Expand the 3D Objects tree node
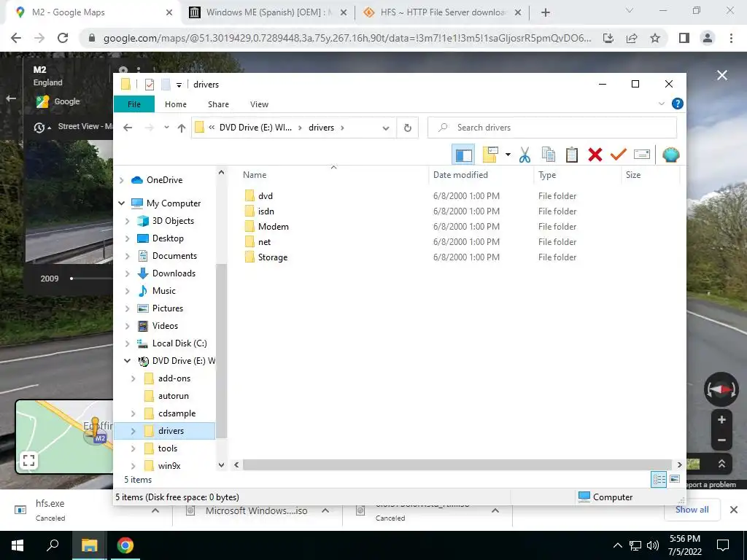Screen dimensions: 747x560 127,221
